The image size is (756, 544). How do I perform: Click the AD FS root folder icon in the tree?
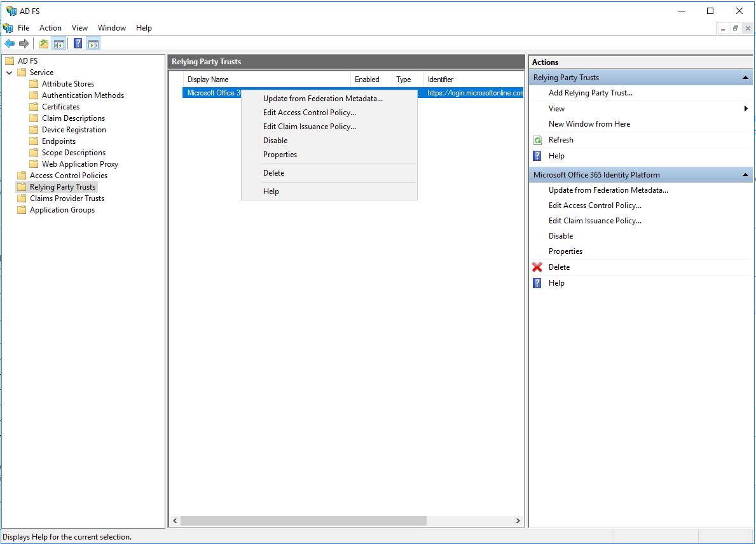click(x=10, y=61)
